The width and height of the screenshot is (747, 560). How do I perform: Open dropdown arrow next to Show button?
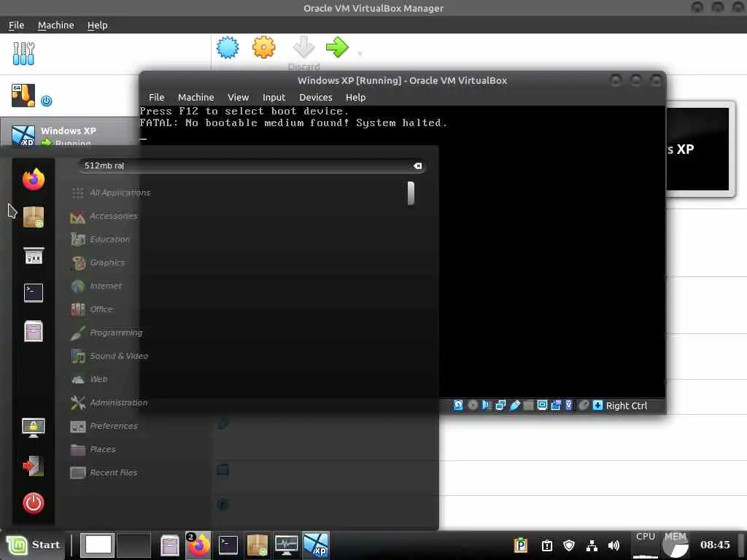(x=360, y=54)
